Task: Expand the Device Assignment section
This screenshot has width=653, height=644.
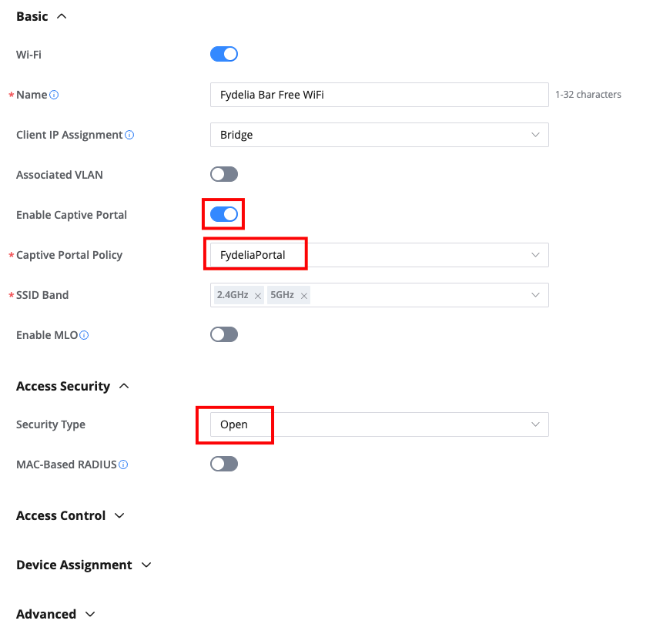Action: [146, 565]
